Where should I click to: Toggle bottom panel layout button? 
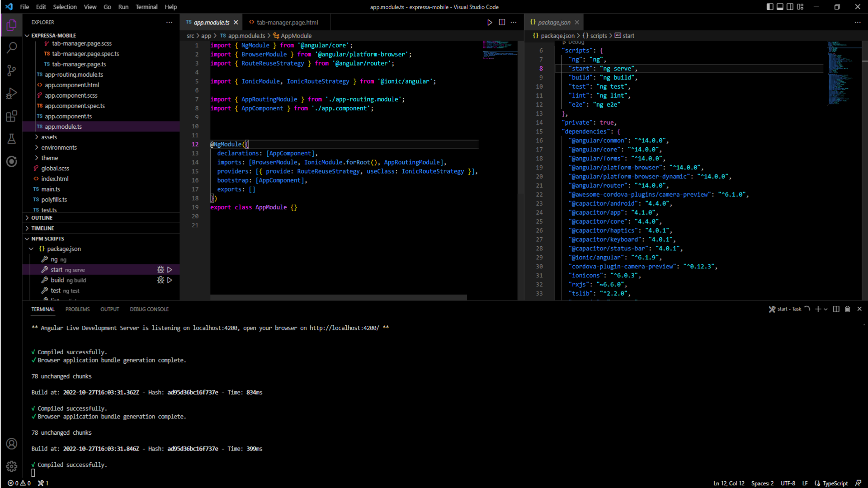click(780, 7)
